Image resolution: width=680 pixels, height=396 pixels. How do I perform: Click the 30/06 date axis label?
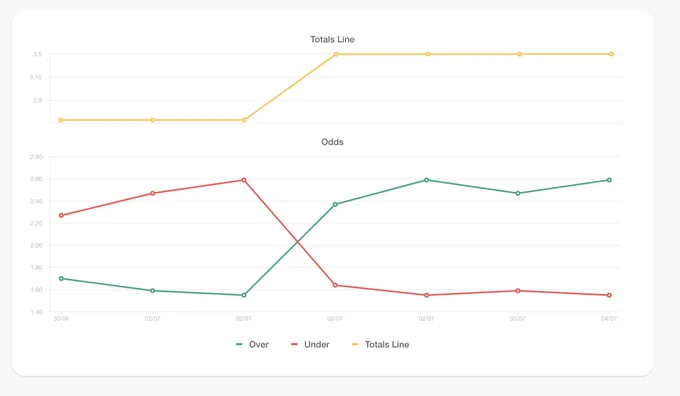61,319
